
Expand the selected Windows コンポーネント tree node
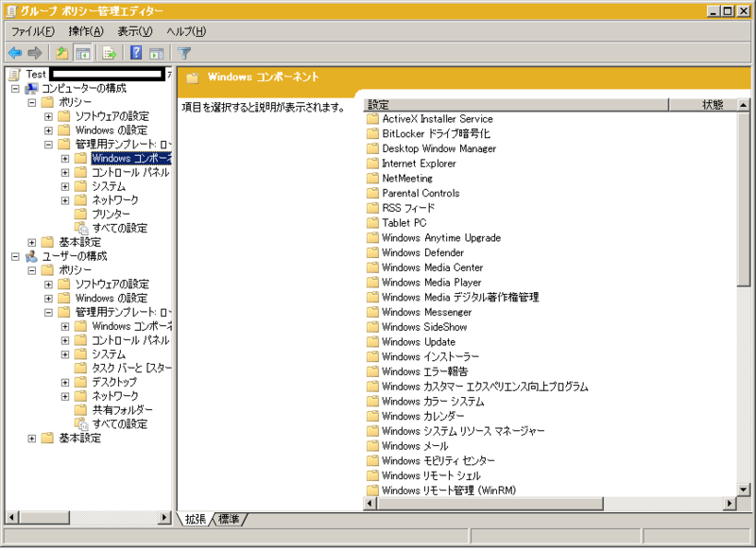(x=65, y=159)
